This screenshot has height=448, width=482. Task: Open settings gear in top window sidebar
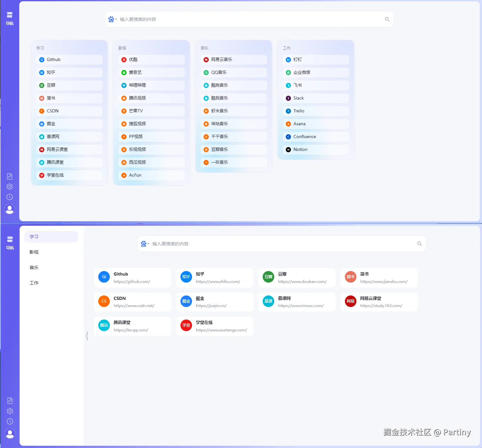(10, 187)
